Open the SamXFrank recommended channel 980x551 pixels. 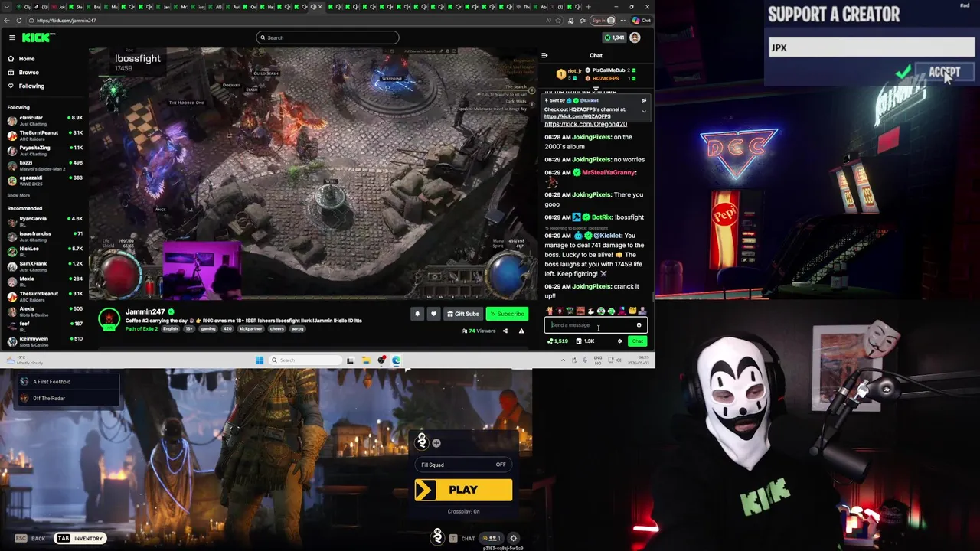[x=44, y=266]
